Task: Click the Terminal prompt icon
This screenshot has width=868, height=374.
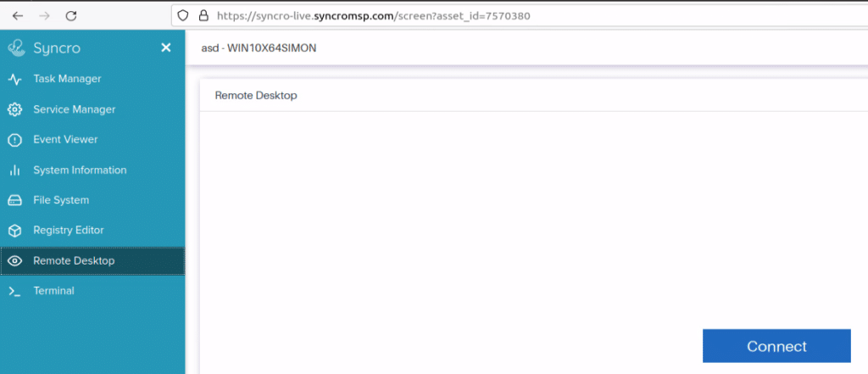Action: (x=15, y=291)
